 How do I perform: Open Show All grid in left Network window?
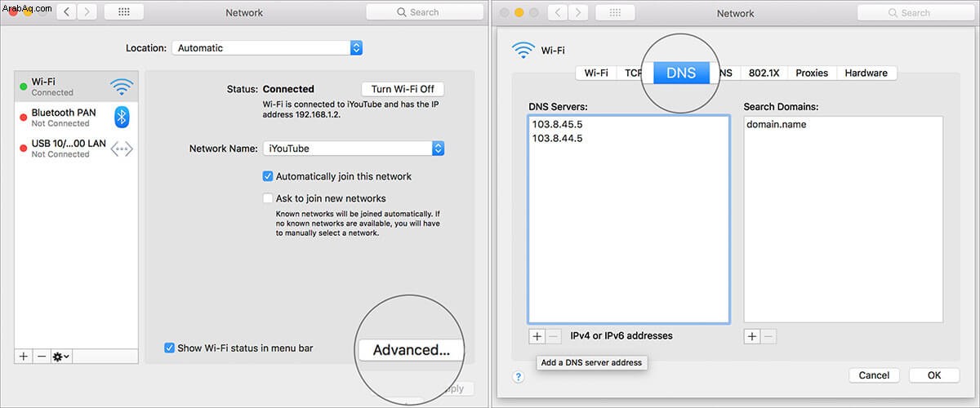[x=125, y=12]
